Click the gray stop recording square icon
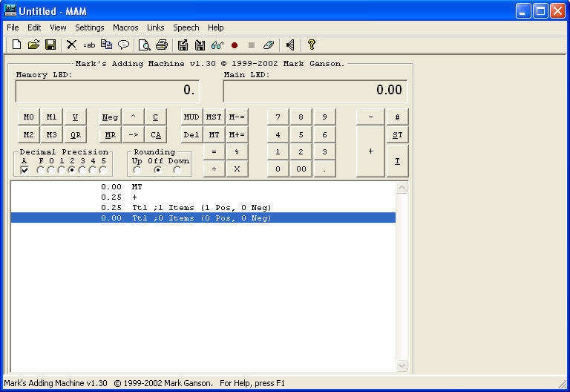This screenshot has width=570, height=392. click(x=251, y=45)
